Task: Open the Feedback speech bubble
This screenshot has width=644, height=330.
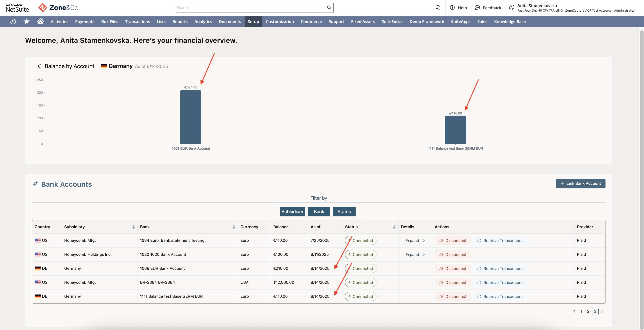Action: click(477, 8)
